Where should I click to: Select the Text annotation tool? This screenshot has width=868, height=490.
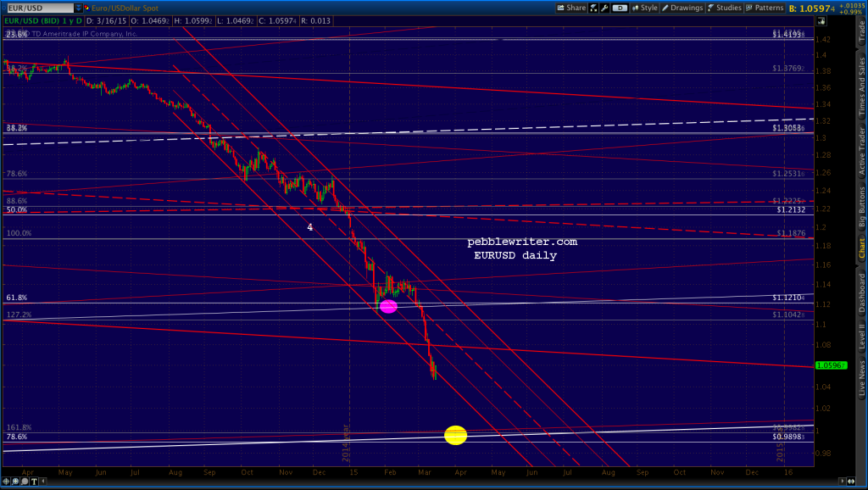click(x=33, y=482)
